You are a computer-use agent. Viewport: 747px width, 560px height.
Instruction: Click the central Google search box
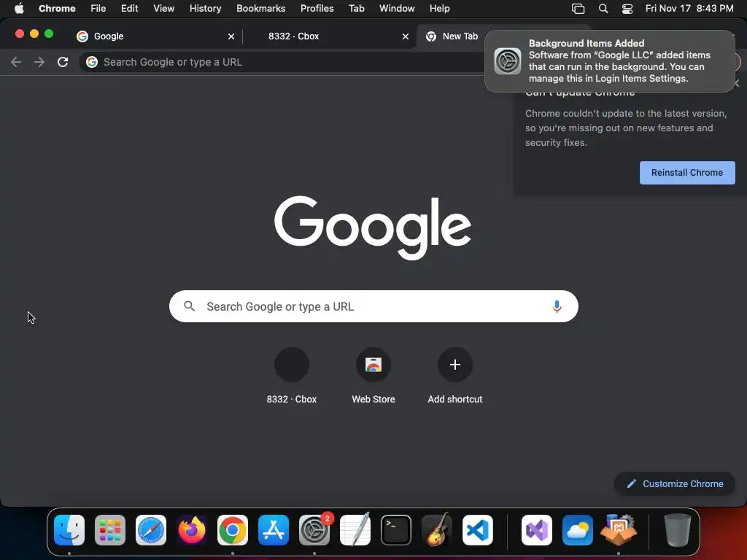pyautogui.click(x=373, y=306)
